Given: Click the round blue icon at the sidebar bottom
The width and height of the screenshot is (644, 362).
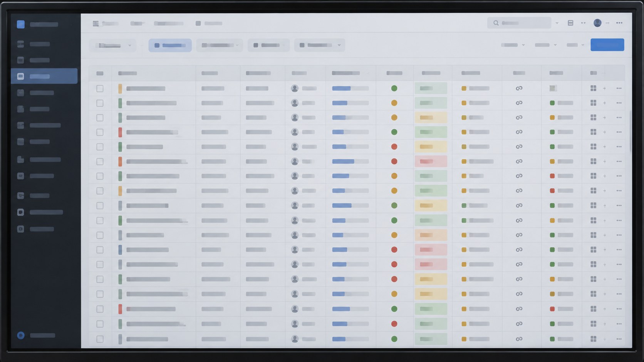Looking at the screenshot, I should [x=21, y=335].
